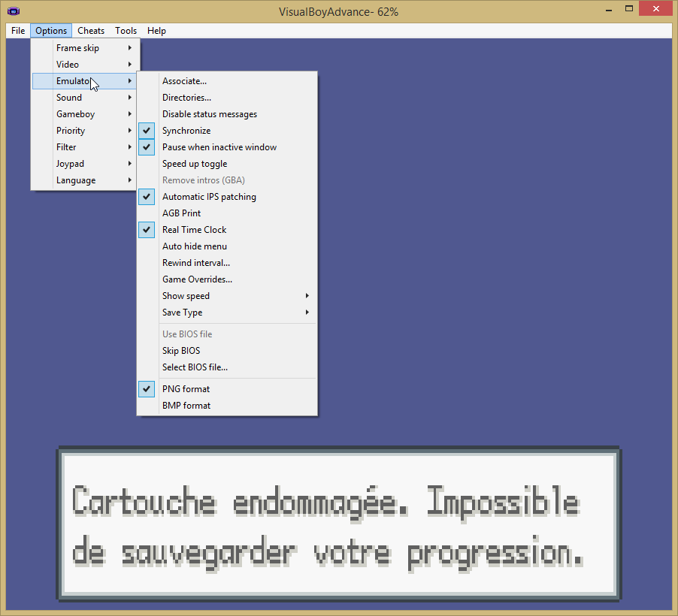Select PNG format for screenshots
Image resolution: width=678 pixels, height=616 pixels.
[227, 389]
